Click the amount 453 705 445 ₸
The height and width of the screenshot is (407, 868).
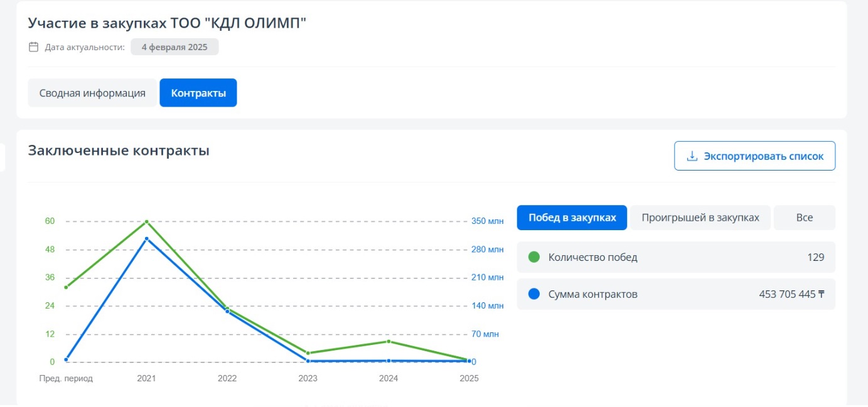[x=791, y=293]
